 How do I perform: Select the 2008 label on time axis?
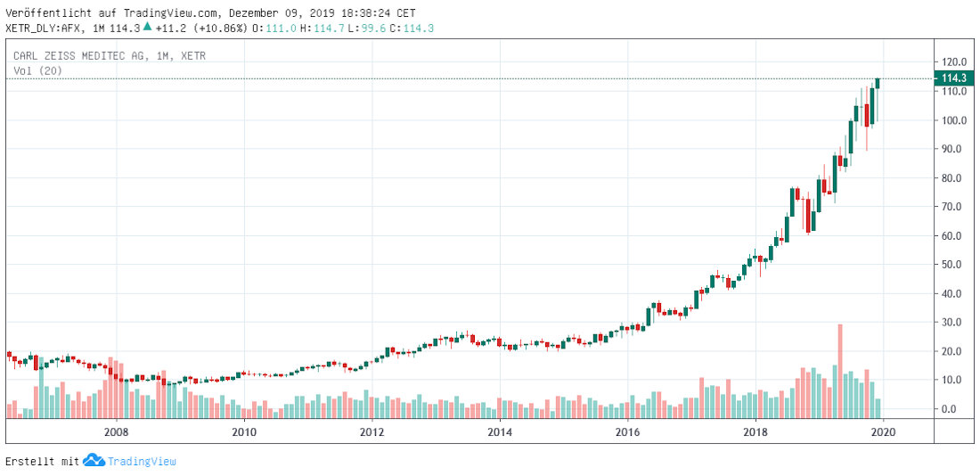[116, 432]
